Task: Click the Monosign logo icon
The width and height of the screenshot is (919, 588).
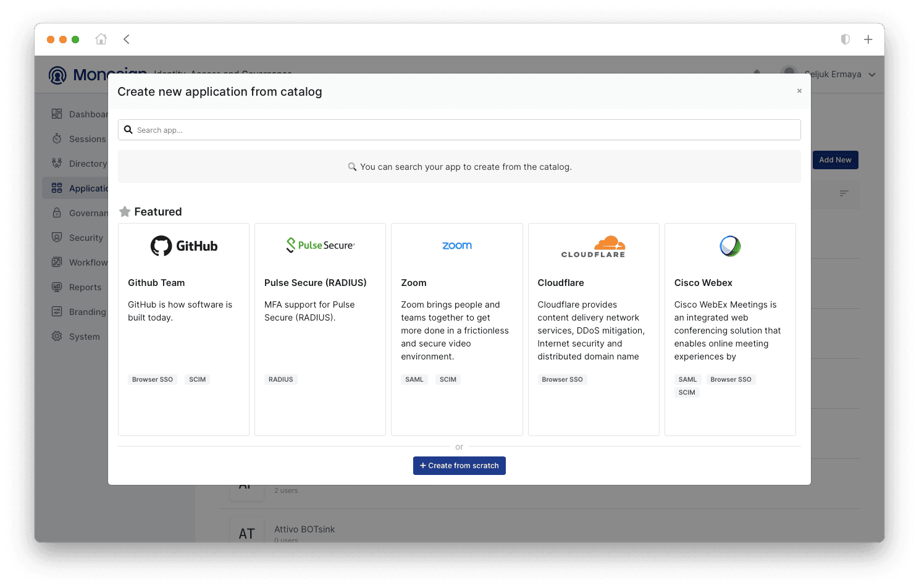Action: [57, 75]
